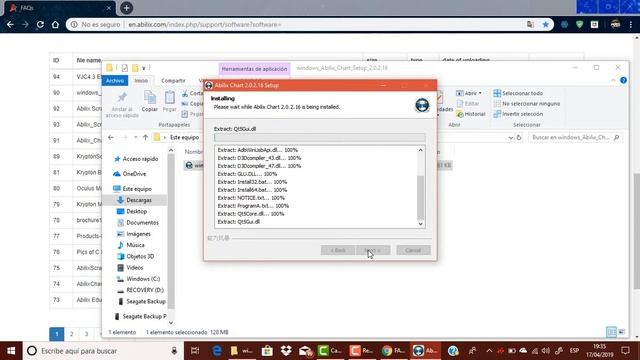This screenshot has width=640, height=360.
Task: Expand Explorer address bar history dropdown
Action: pyautogui.click(x=510, y=138)
